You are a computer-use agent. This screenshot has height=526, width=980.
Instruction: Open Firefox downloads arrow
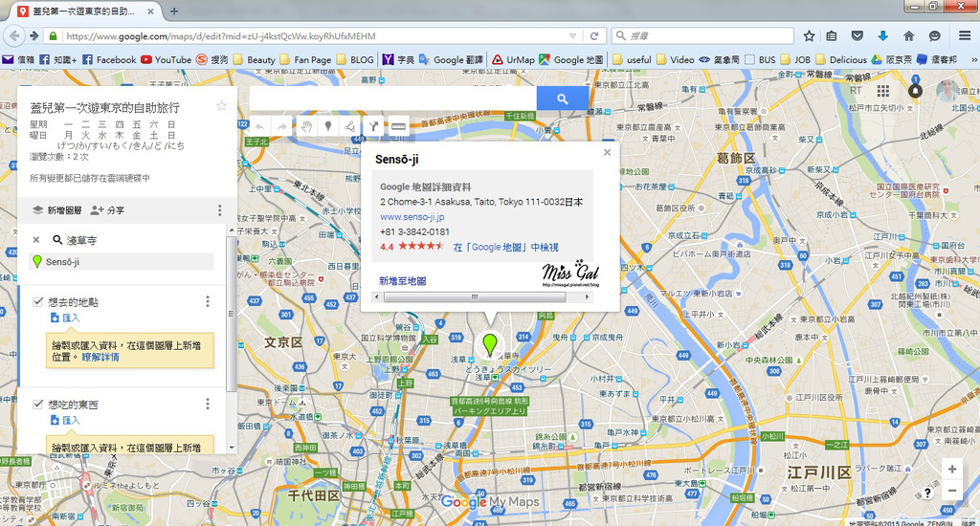pos(882,36)
